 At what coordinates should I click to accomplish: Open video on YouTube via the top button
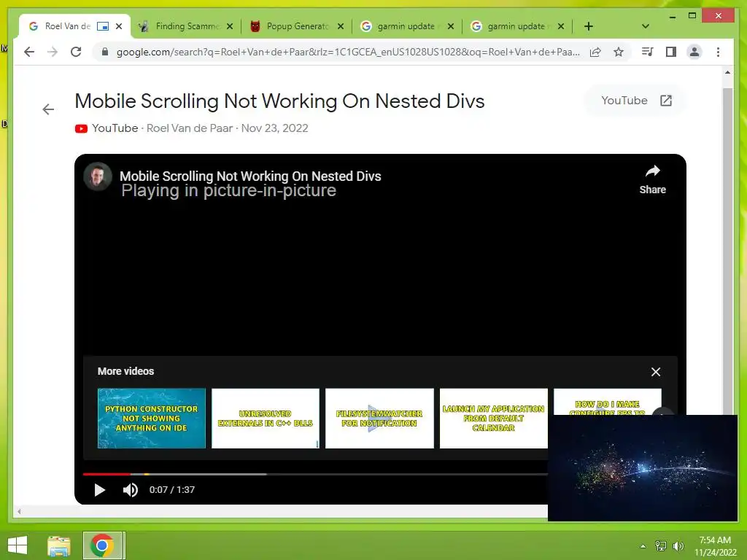pos(636,101)
